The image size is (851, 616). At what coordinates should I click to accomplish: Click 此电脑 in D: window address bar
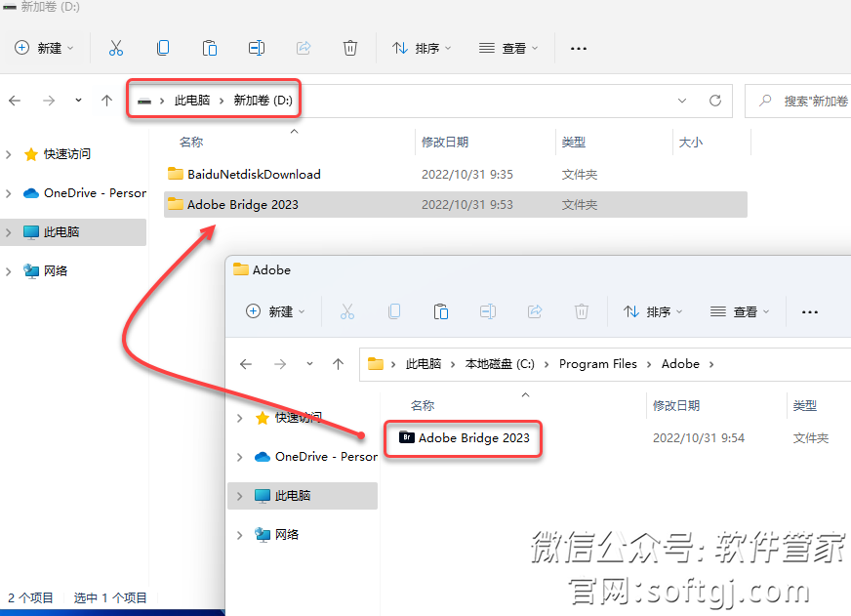(x=192, y=101)
